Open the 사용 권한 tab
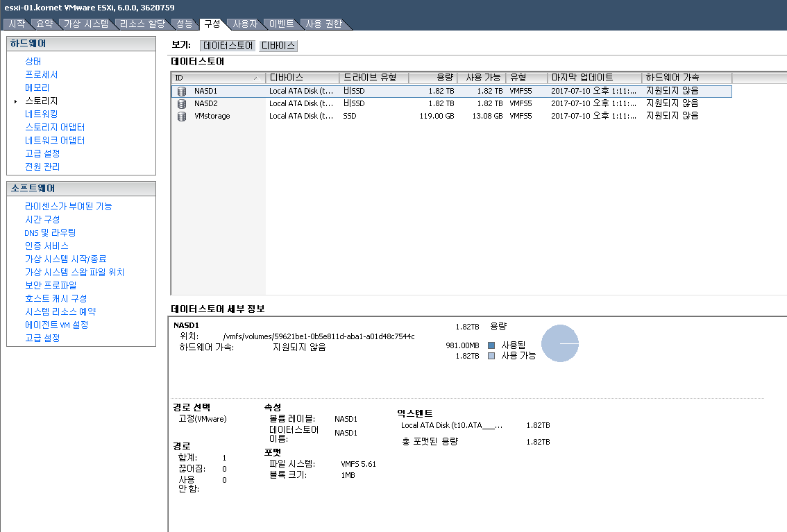Viewport: 787px width, 532px height. [x=323, y=24]
